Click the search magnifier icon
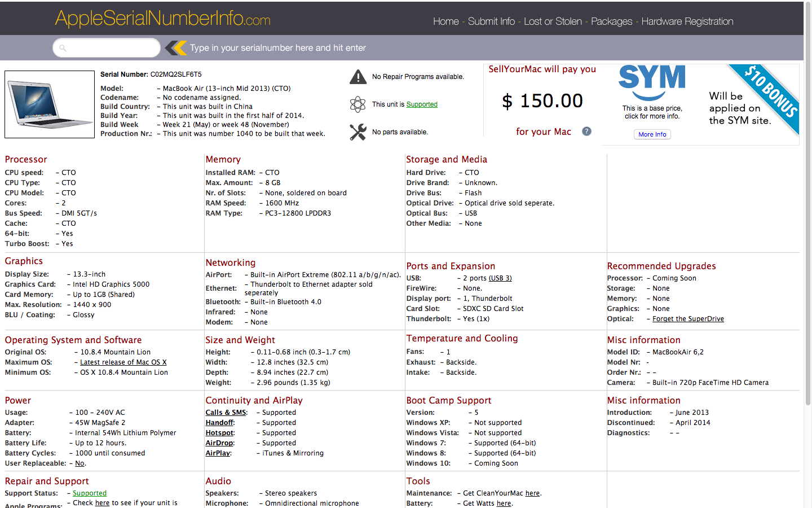 [x=63, y=48]
